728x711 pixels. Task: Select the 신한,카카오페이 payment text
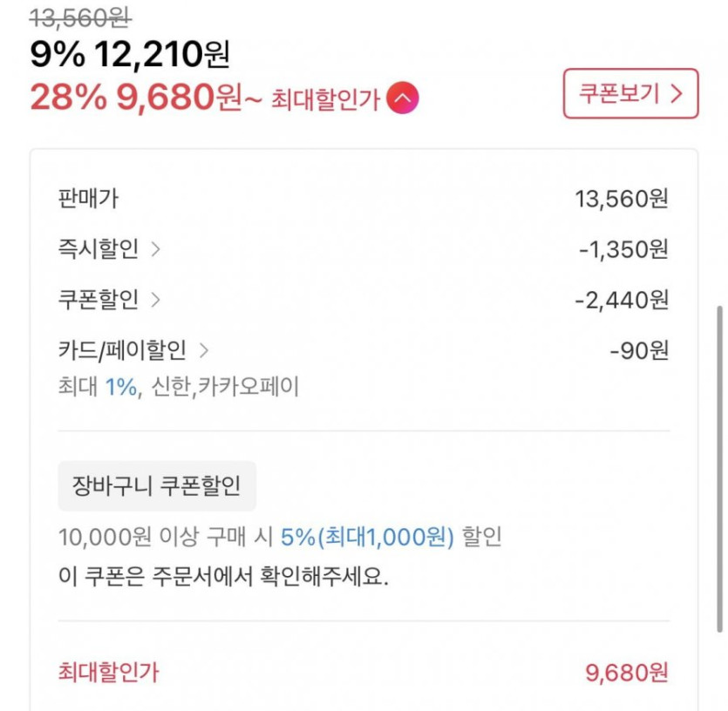pos(225,387)
